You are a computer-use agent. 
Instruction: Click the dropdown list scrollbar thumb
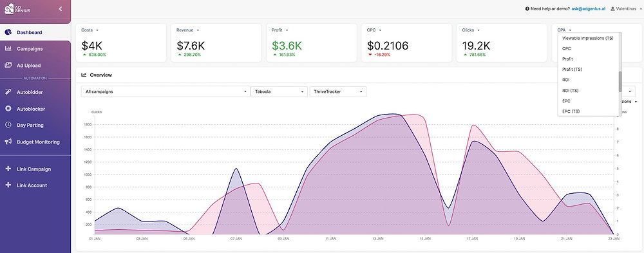(x=620, y=81)
